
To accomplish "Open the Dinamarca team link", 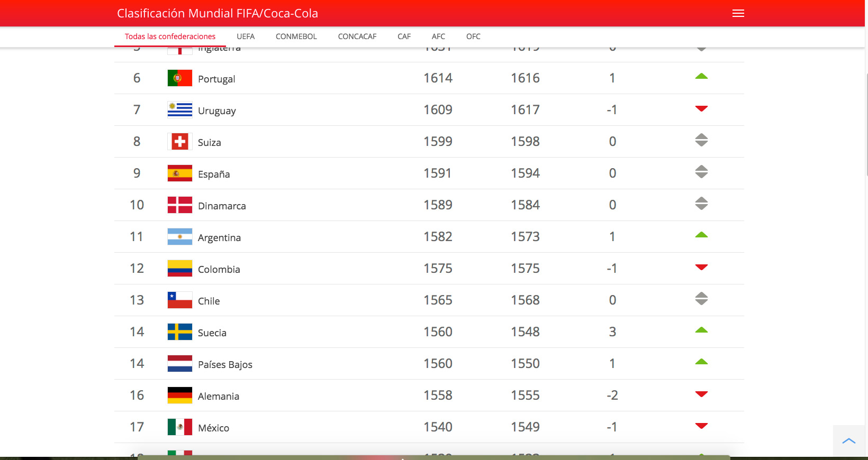I will [222, 206].
